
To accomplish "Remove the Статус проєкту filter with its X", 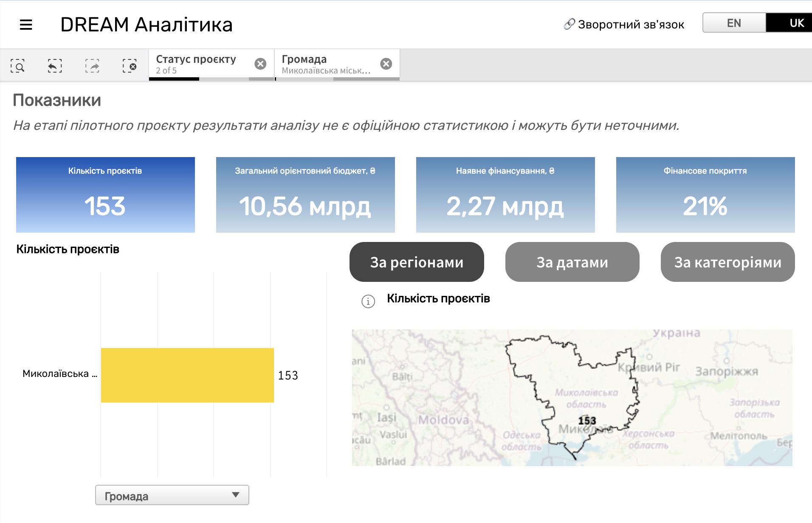I will coord(261,64).
